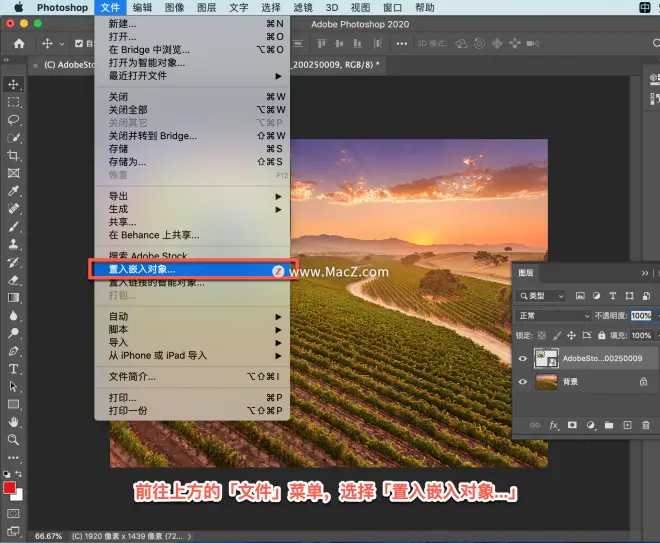Select the Pen tool

tap(13, 351)
